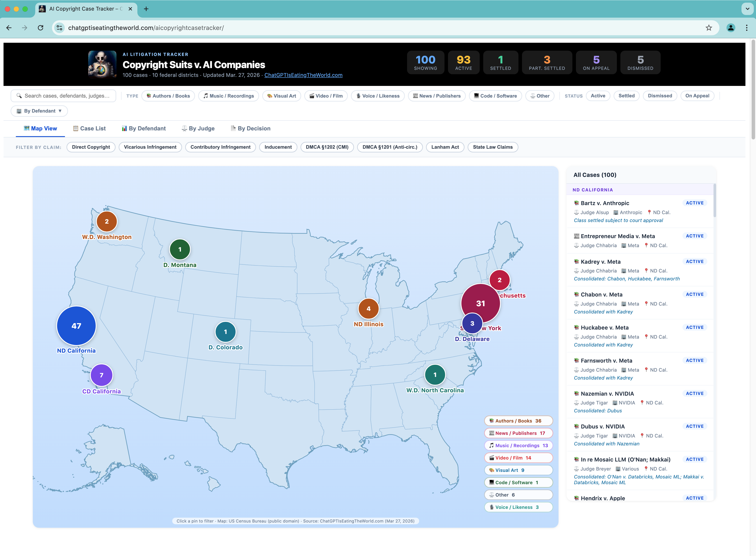Image resolution: width=756 pixels, height=556 pixels.
Task: Click the W.D. North Carolina map pin
Action: 435,374
